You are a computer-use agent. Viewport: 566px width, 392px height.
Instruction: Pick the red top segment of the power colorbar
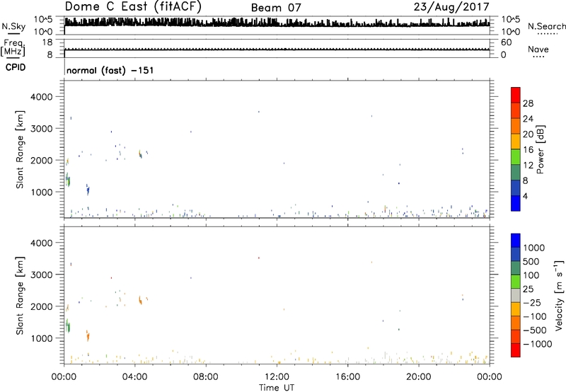point(516,95)
